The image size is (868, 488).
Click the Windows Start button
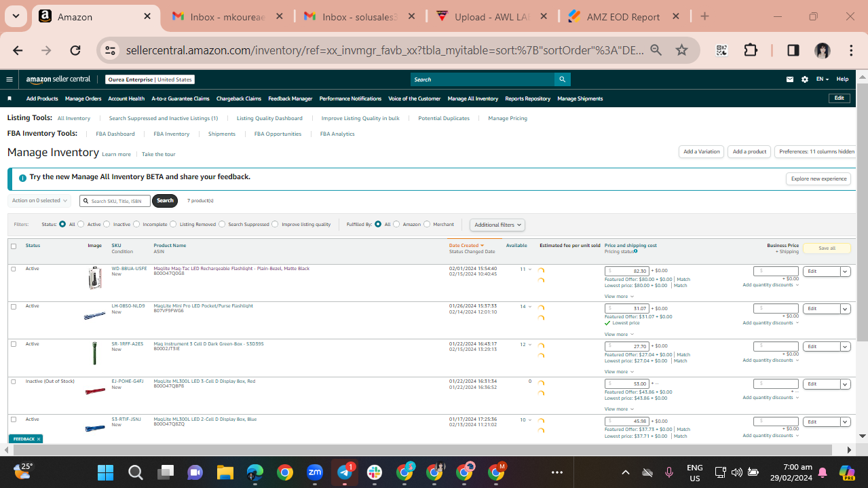(105, 472)
